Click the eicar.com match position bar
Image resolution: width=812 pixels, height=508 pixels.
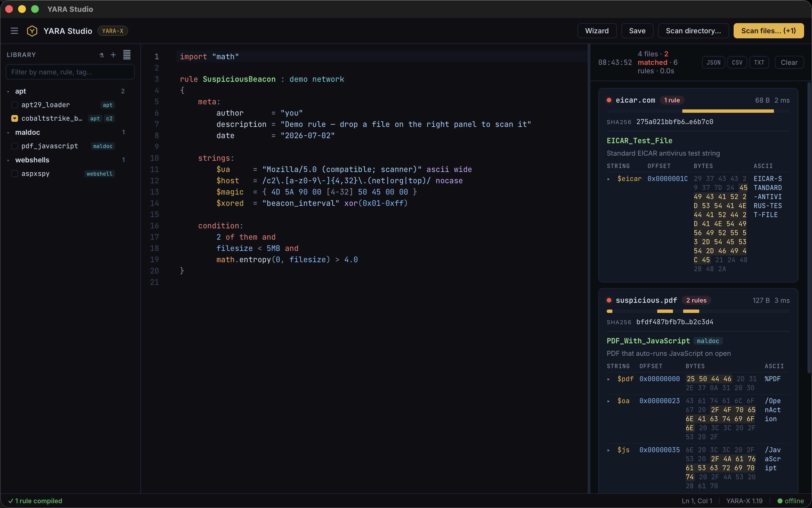698,111
